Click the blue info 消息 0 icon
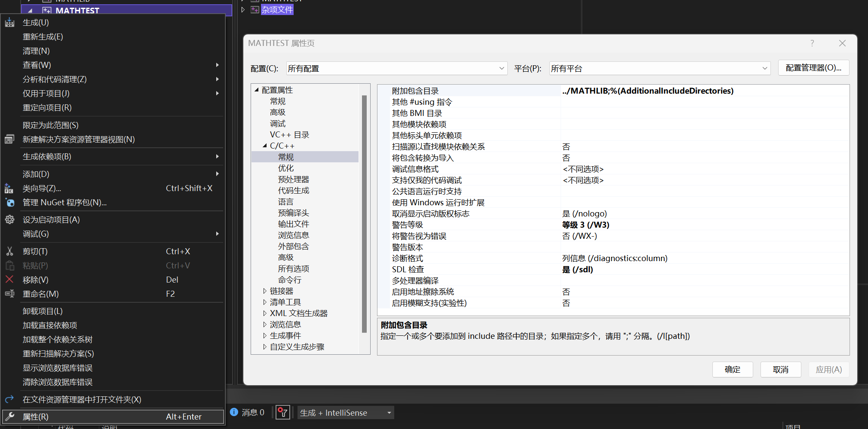 point(234,412)
